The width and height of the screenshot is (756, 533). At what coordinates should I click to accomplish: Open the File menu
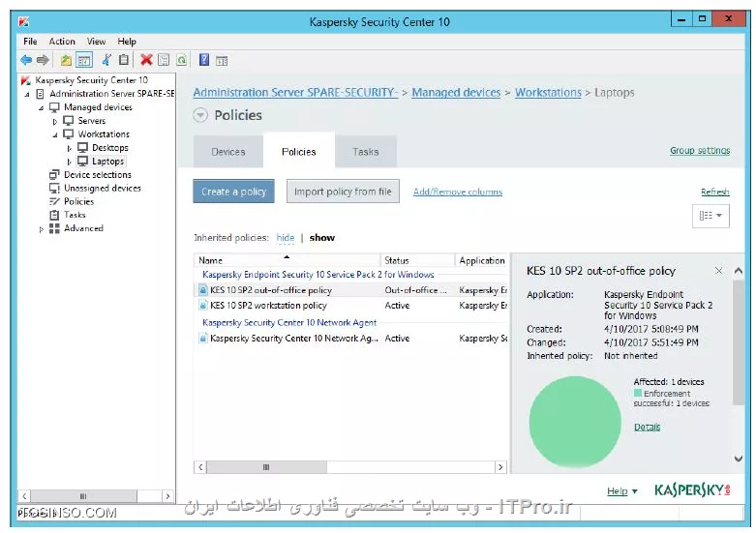point(30,42)
